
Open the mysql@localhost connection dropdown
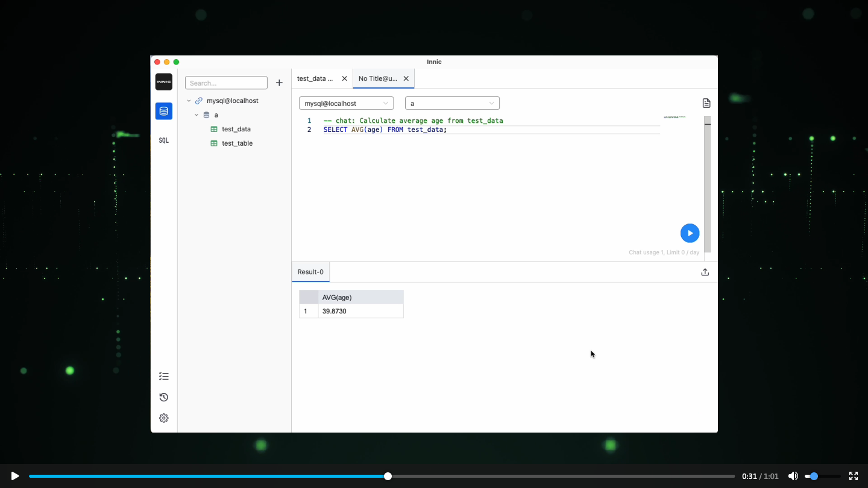(346, 104)
